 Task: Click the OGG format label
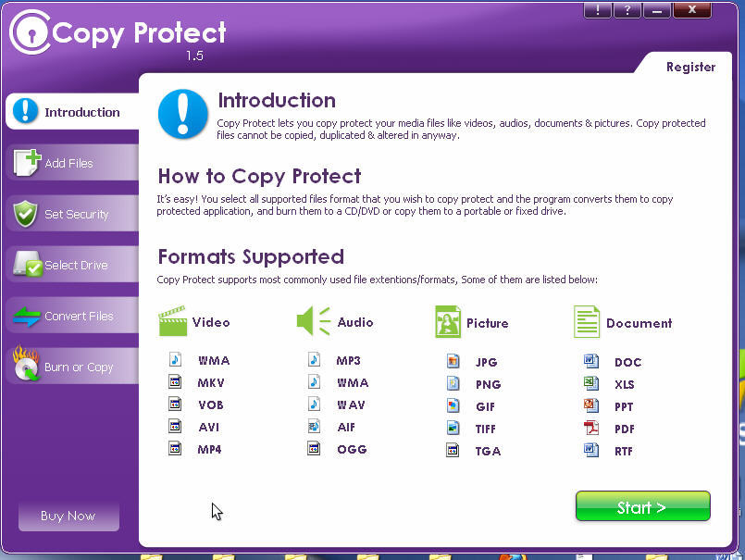352,449
